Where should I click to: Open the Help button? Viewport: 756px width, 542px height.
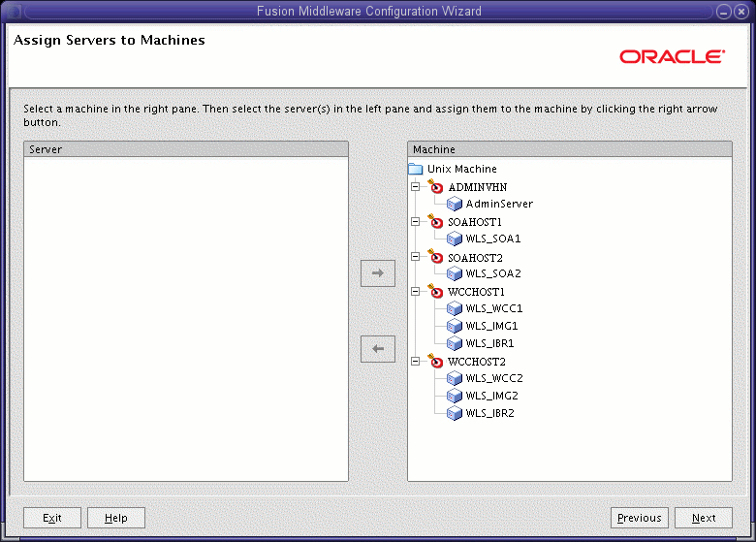pyautogui.click(x=115, y=518)
